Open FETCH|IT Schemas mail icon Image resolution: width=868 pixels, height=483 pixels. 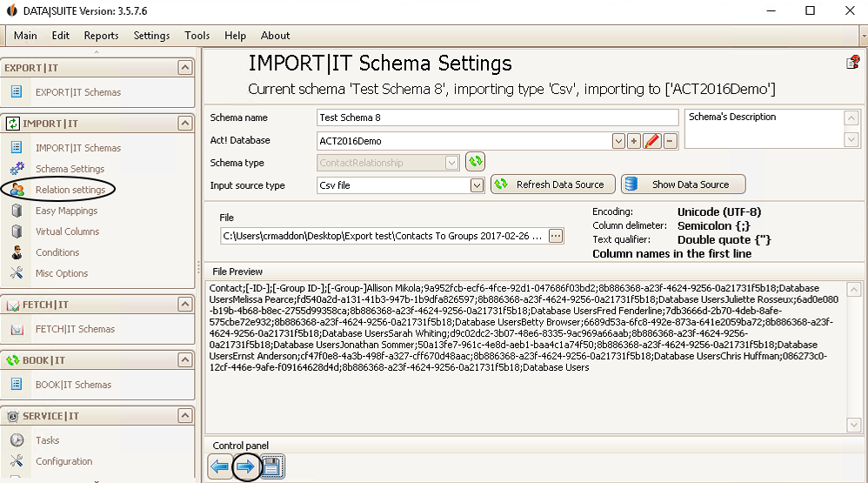tap(17, 329)
